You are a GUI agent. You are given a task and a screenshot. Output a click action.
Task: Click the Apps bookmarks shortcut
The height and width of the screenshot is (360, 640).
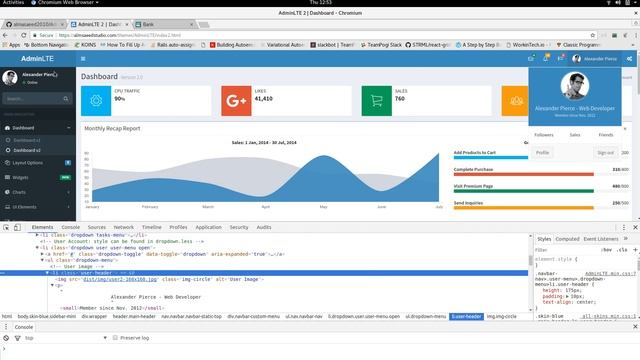tap(11, 45)
